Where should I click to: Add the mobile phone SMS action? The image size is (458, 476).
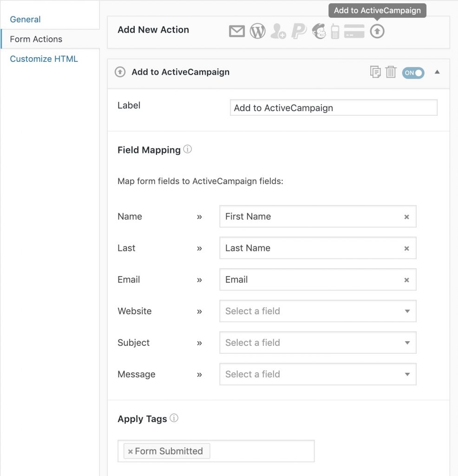click(x=335, y=31)
